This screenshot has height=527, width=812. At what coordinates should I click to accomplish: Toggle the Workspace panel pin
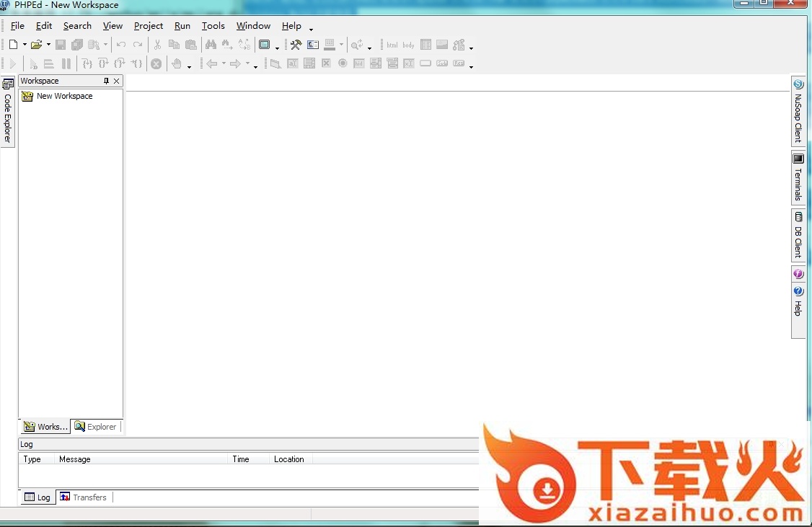106,81
